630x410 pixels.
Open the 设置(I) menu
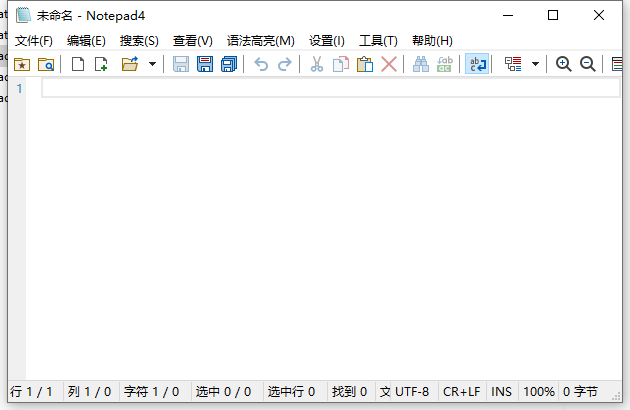[327, 41]
